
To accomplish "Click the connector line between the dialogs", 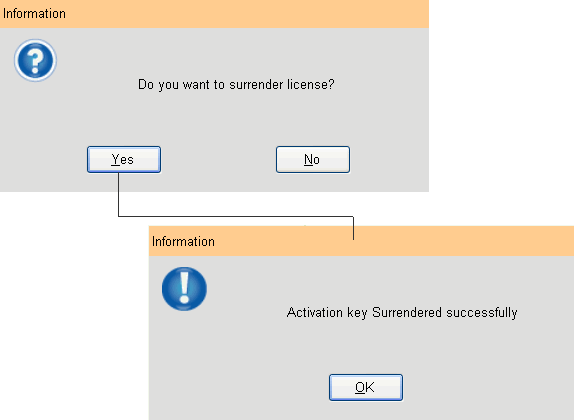I will [x=236, y=216].
